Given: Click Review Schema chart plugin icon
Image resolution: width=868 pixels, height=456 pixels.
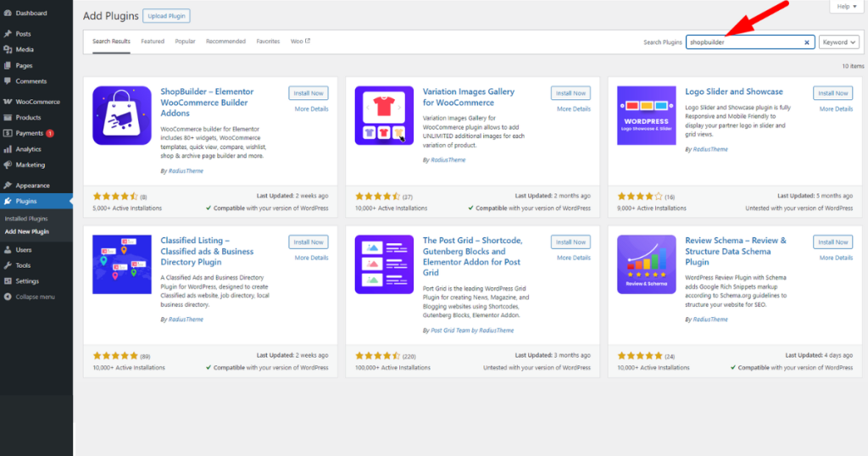Looking at the screenshot, I should (647, 264).
